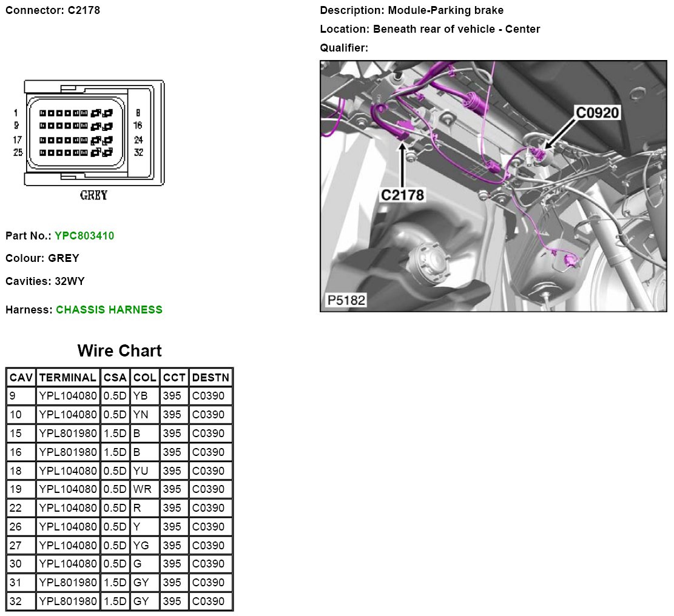Screen dimensions: 674x616
Task: Select the CAV column header
Action: click(x=21, y=378)
